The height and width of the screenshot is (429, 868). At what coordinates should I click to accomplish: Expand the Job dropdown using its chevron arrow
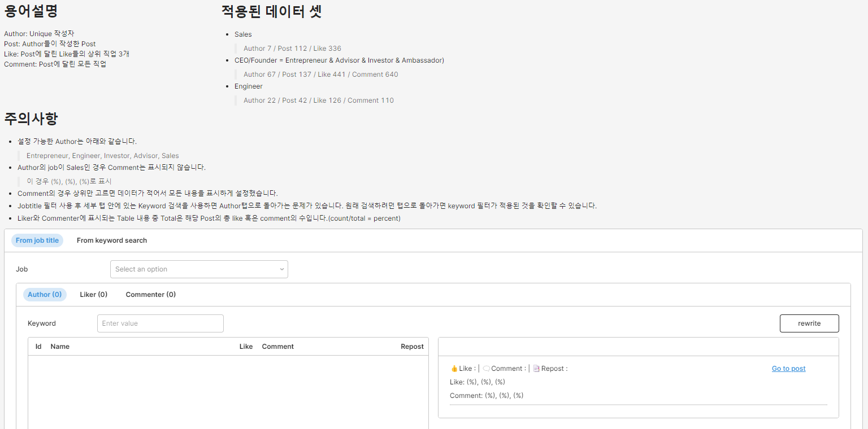pyautogui.click(x=281, y=269)
